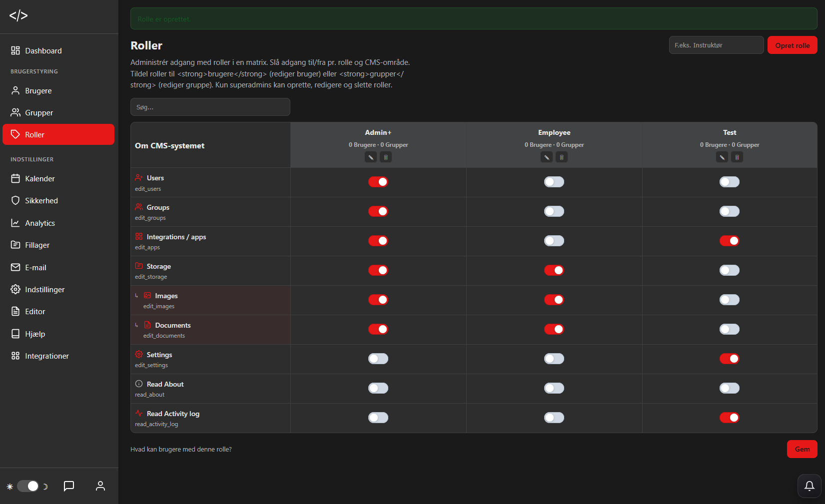825x504 pixels.
Task: Disable Settings permission for Test
Action: tap(730, 359)
